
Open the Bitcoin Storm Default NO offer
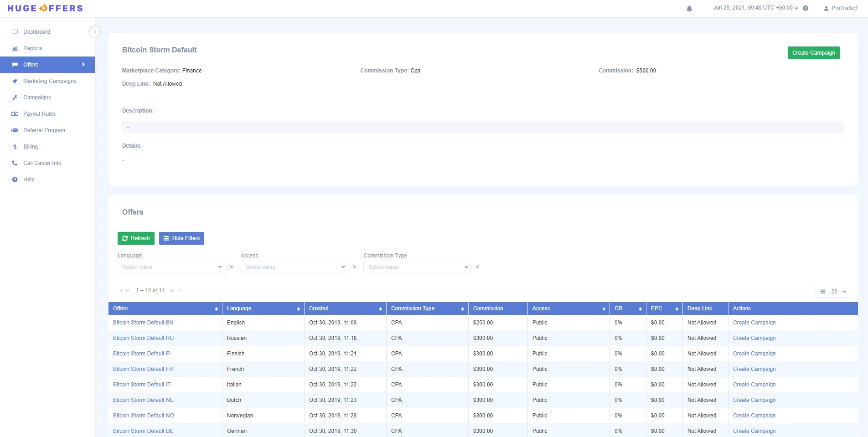144,416
